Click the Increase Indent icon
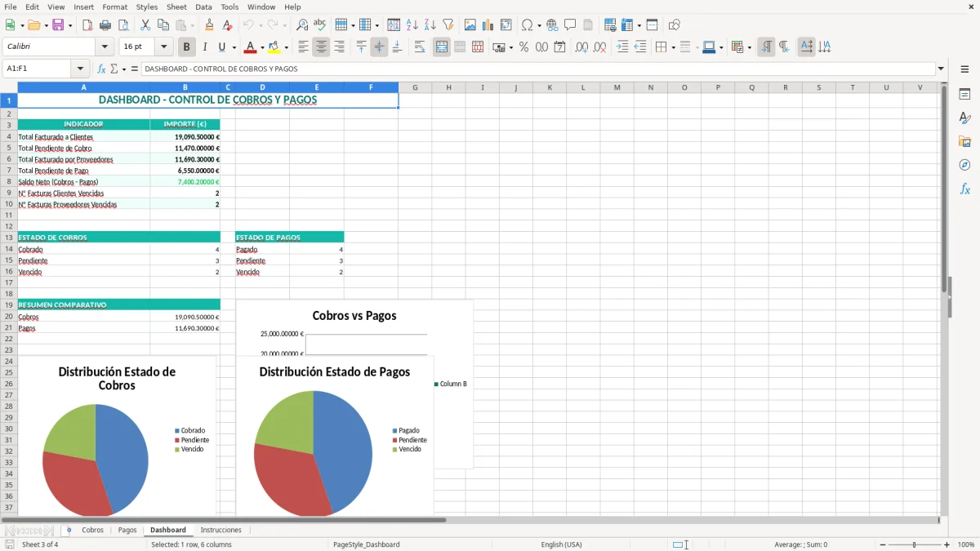980x551 pixels. click(622, 47)
